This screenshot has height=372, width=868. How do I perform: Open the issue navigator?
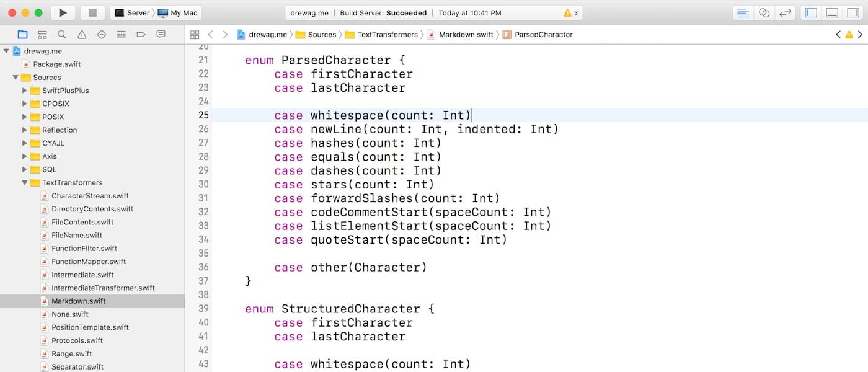(x=82, y=35)
